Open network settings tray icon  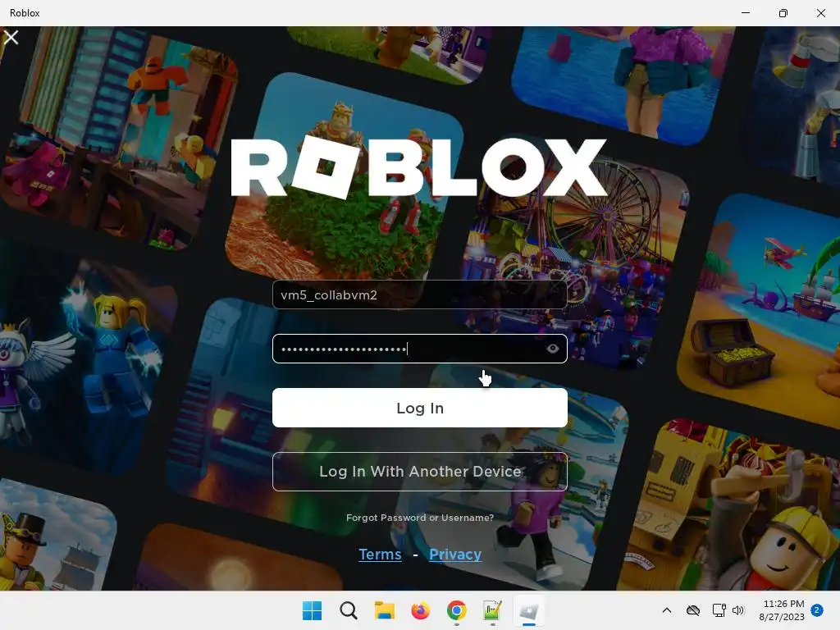coord(719,610)
